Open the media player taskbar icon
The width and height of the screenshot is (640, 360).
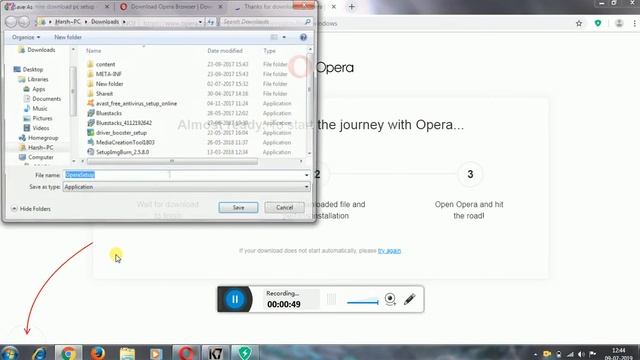[156, 353]
